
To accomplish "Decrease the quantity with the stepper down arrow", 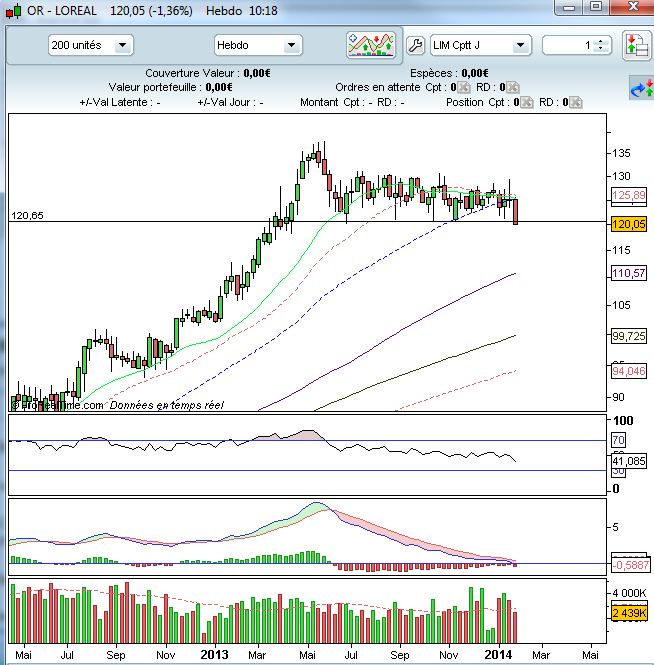I will point(601,48).
